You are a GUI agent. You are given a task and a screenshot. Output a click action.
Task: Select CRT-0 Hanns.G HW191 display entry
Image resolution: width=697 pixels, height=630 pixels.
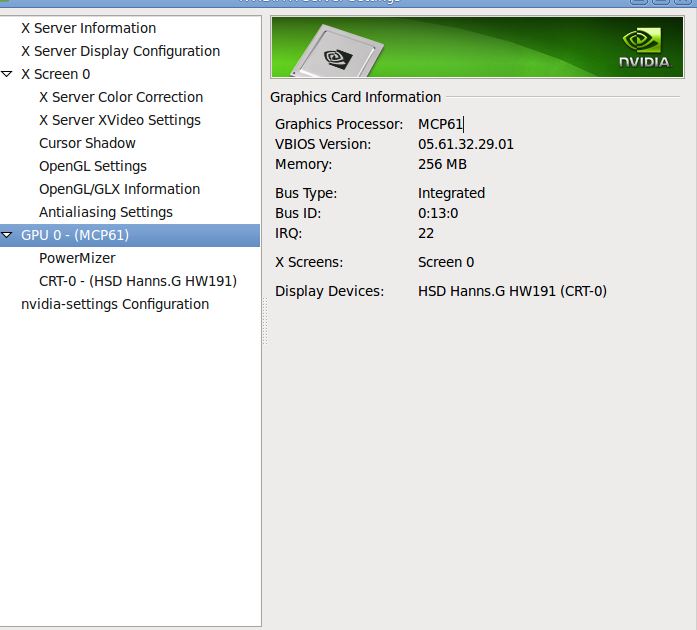138,281
